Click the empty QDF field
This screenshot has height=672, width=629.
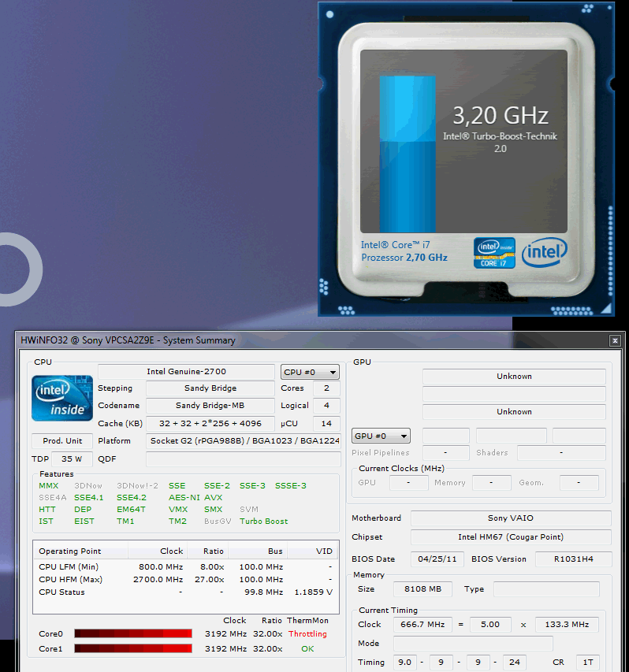pyautogui.click(x=243, y=459)
